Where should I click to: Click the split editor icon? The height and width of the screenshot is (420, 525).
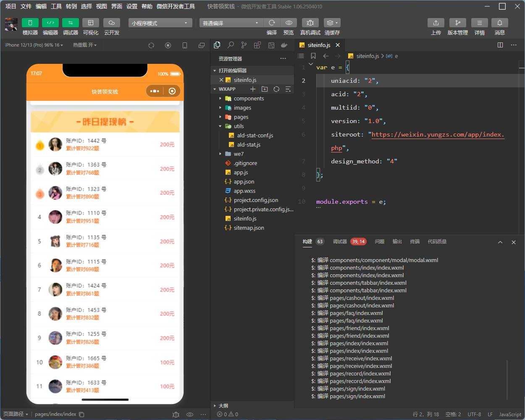[500, 45]
